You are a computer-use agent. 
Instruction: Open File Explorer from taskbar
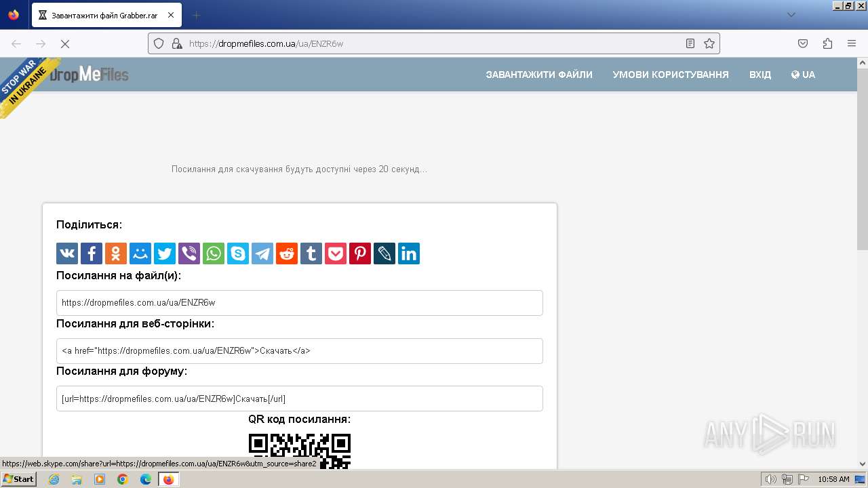pyautogui.click(x=77, y=479)
